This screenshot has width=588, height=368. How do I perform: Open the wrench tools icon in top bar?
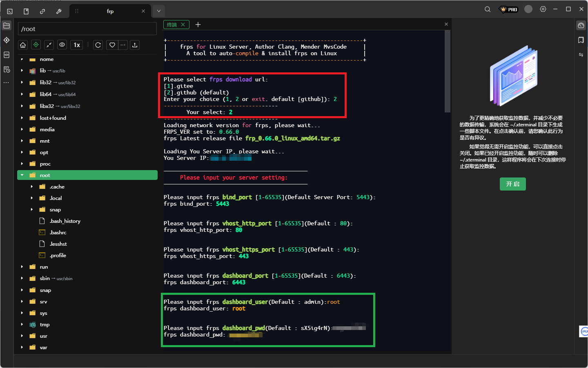59,11
